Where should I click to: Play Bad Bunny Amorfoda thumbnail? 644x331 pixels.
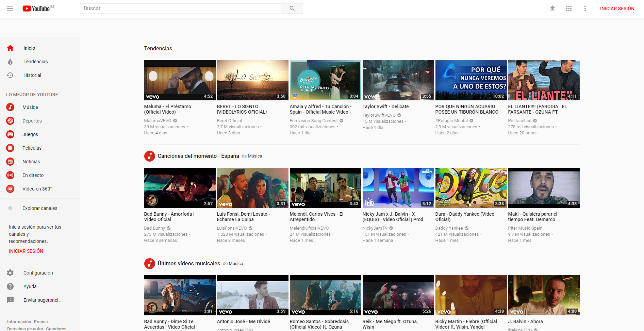[180, 188]
